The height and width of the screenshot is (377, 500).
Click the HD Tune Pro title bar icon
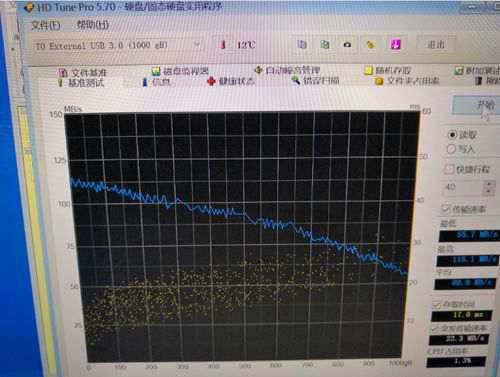coord(29,7)
